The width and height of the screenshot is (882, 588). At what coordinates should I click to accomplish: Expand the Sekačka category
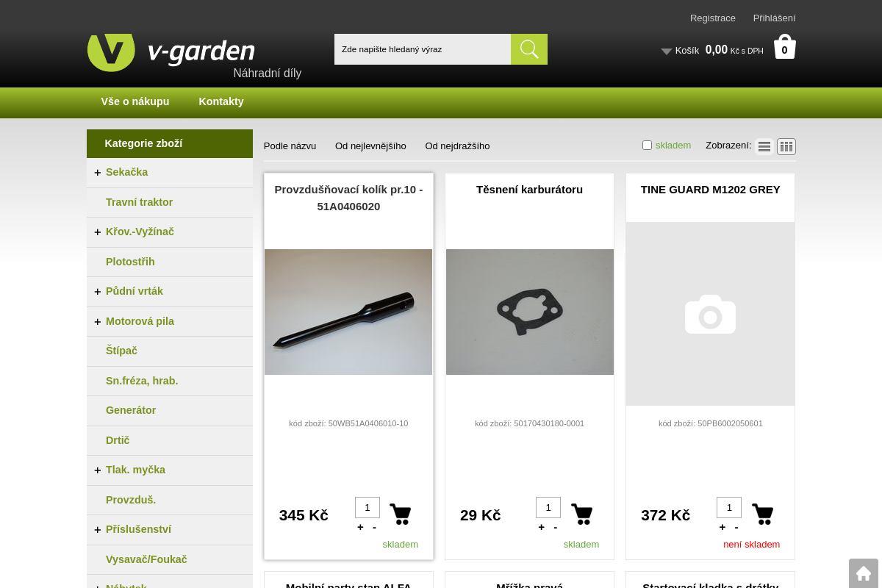(x=98, y=172)
